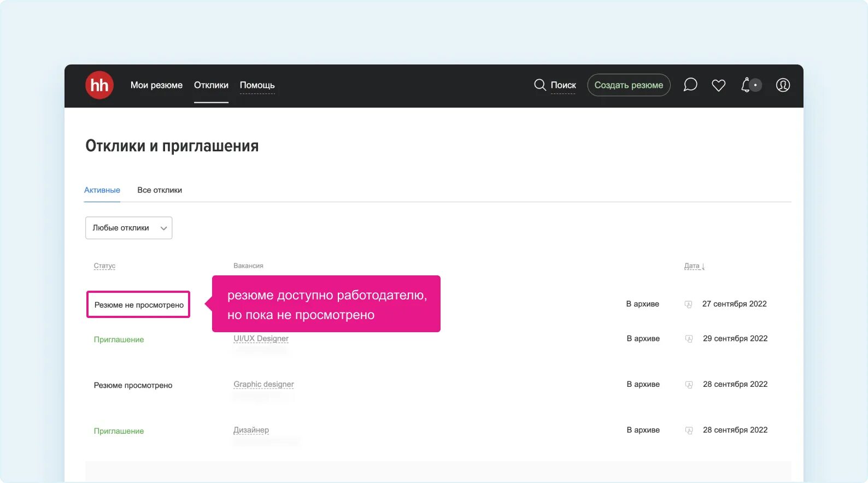This screenshot has width=868, height=483.
Task: Click date 28 сентября 2022 for Graphic designer
Action: click(735, 385)
